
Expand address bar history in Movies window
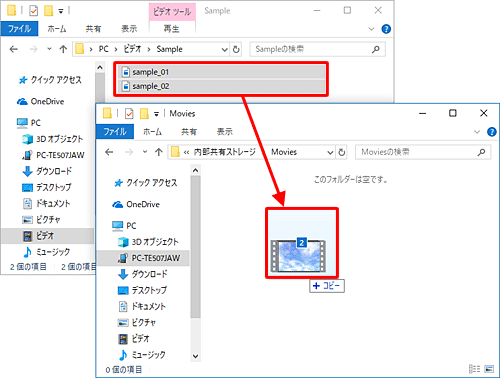click(x=330, y=153)
